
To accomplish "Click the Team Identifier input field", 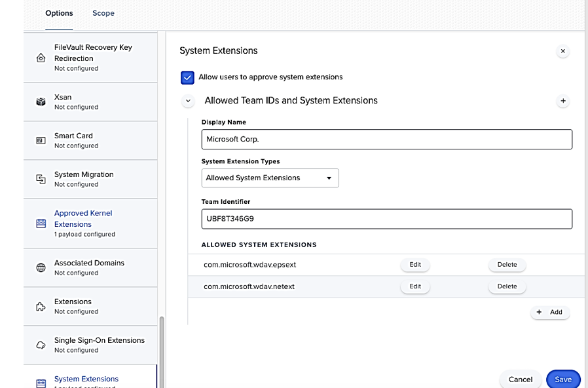I will click(386, 219).
